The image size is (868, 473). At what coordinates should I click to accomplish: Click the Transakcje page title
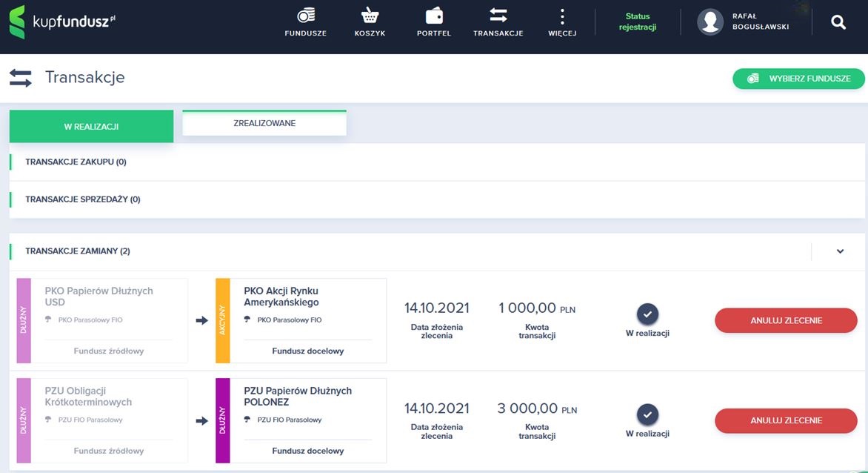[x=84, y=78]
